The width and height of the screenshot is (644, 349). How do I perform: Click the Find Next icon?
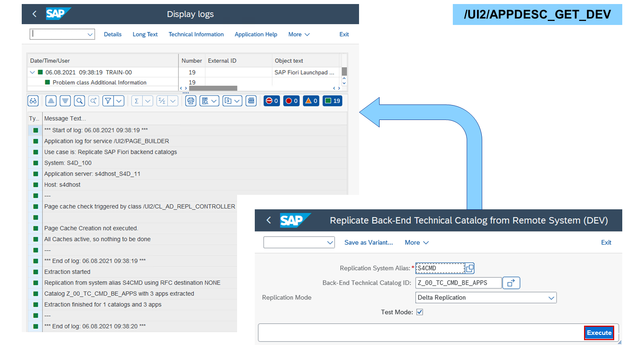(94, 101)
